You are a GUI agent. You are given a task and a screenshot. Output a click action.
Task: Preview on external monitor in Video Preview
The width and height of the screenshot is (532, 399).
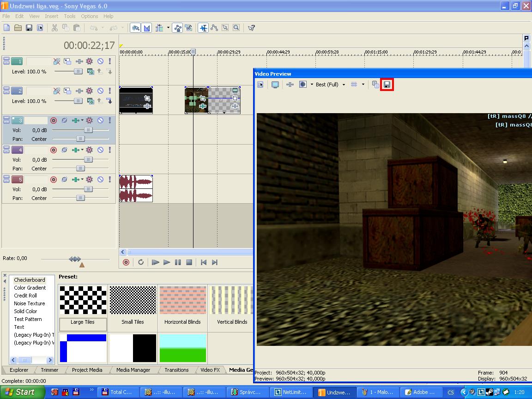click(x=275, y=85)
